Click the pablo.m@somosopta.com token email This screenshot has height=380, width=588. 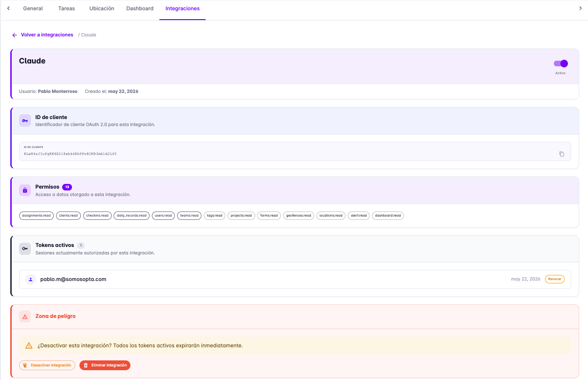point(73,279)
